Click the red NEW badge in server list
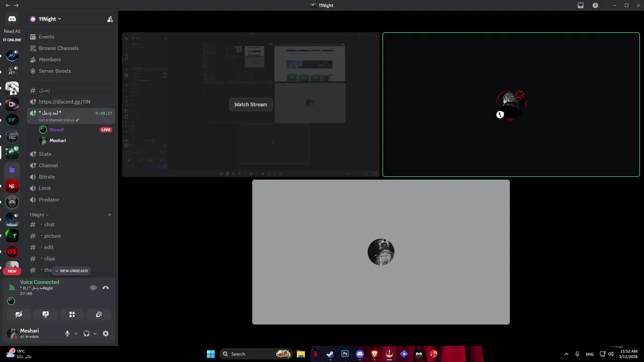The image size is (644, 362). (x=12, y=271)
